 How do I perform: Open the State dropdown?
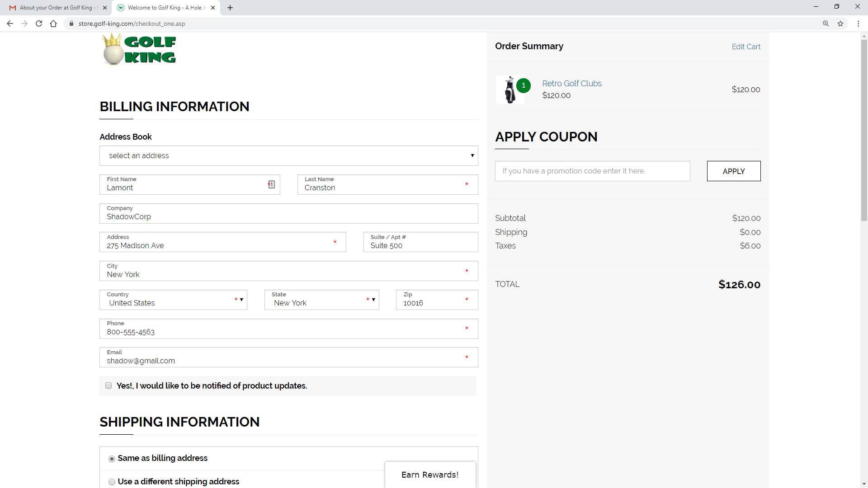pos(321,300)
